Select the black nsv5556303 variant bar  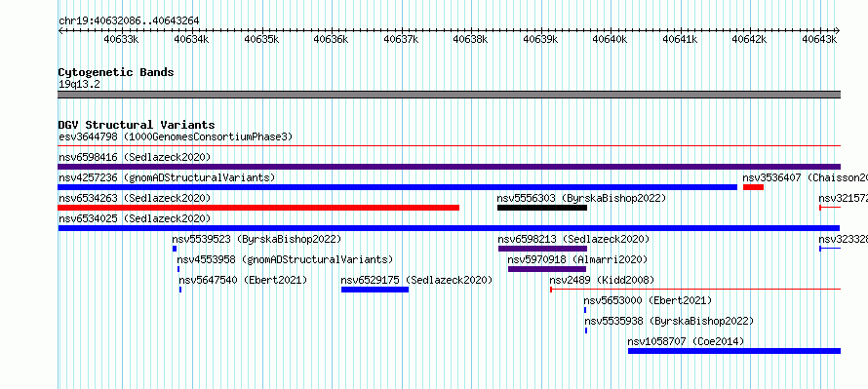tap(542, 208)
